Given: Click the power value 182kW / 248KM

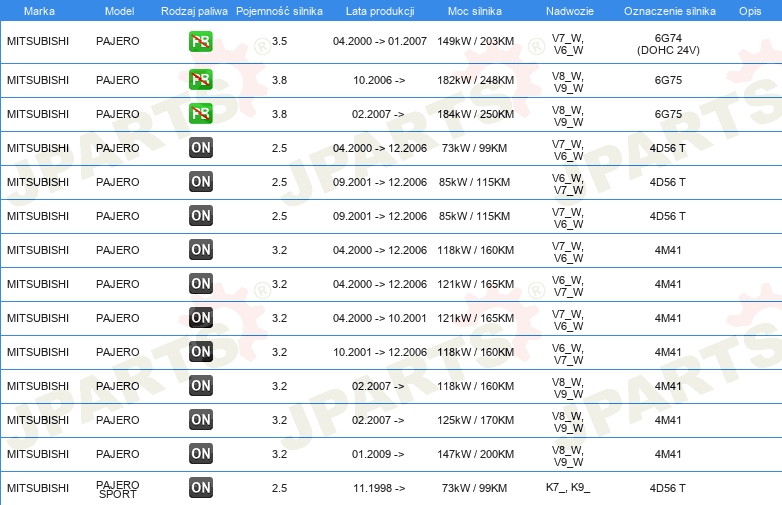Looking at the screenshot, I should 475,80.
